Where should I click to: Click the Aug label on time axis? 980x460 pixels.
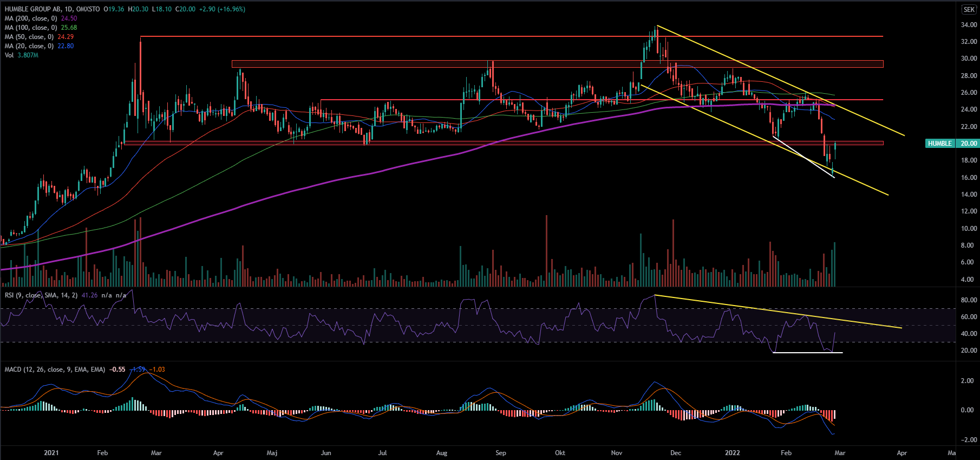pyautogui.click(x=441, y=453)
